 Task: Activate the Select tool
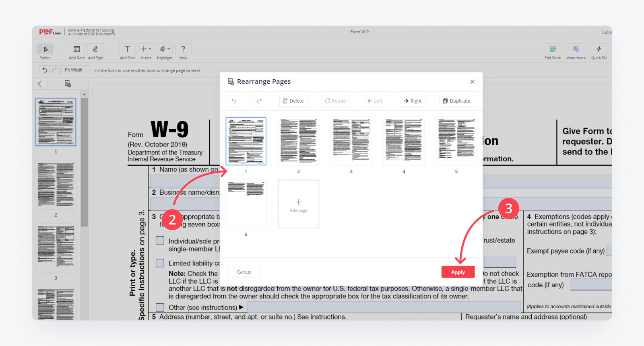point(45,49)
